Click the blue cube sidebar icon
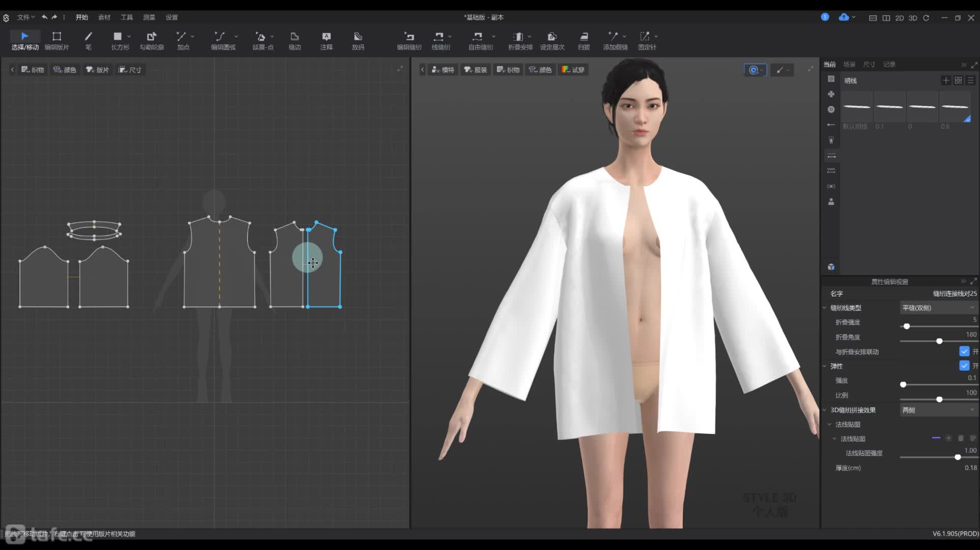The height and width of the screenshot is (550, 980). click(x=831, y=267)
